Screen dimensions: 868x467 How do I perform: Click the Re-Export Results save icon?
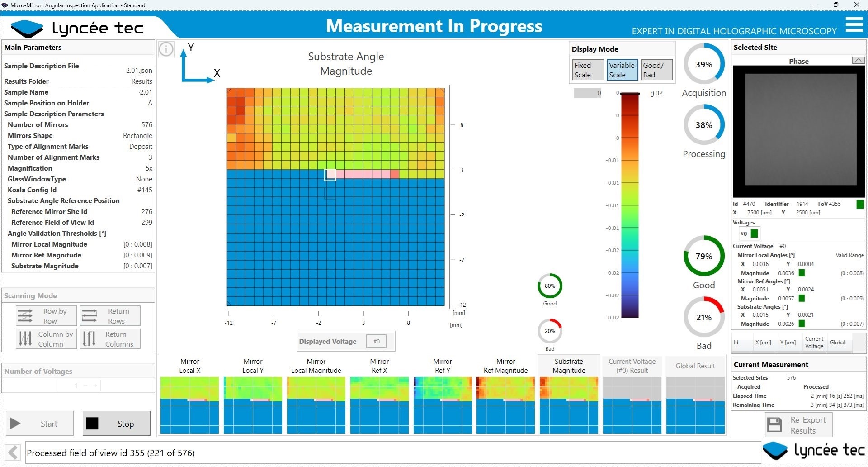pyautogui.click(x=774, y=425)
